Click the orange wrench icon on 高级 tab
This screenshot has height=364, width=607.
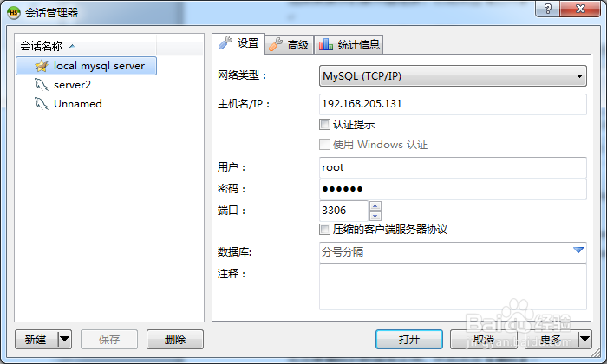[x=276, y=44]
